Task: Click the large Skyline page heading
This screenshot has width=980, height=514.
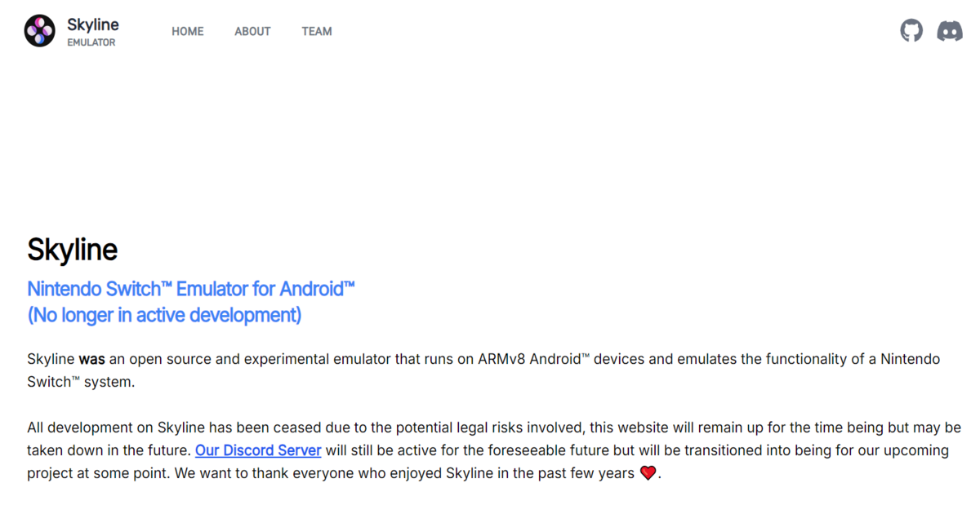Action: [x=72, y=250]
